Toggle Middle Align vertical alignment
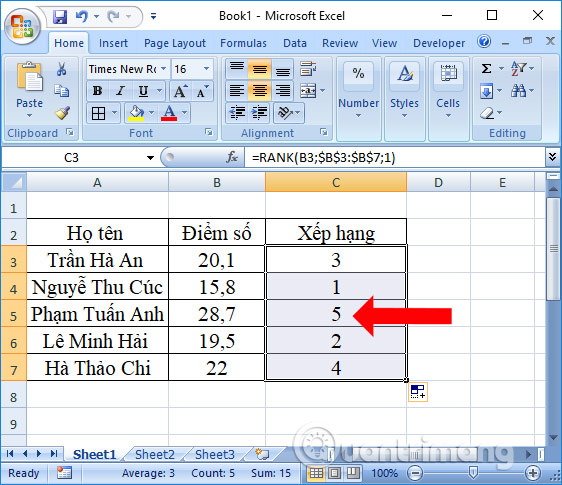 click(259, 69)
